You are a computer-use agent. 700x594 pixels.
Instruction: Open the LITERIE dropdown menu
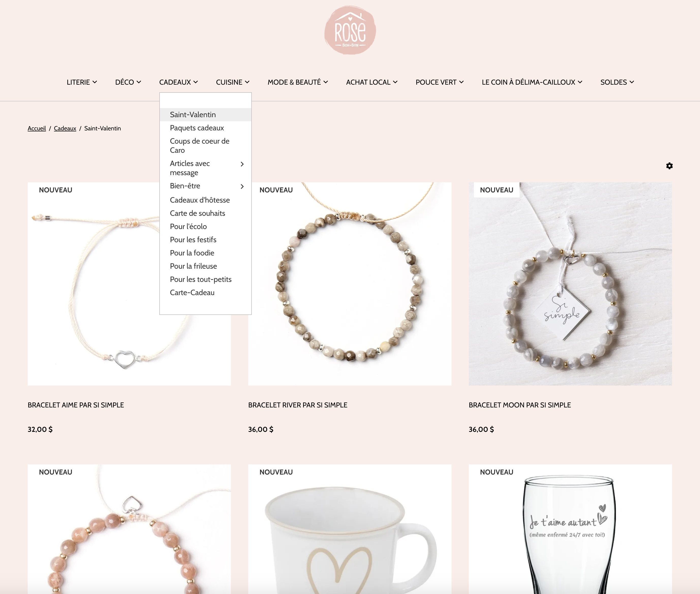click(82, 82)
